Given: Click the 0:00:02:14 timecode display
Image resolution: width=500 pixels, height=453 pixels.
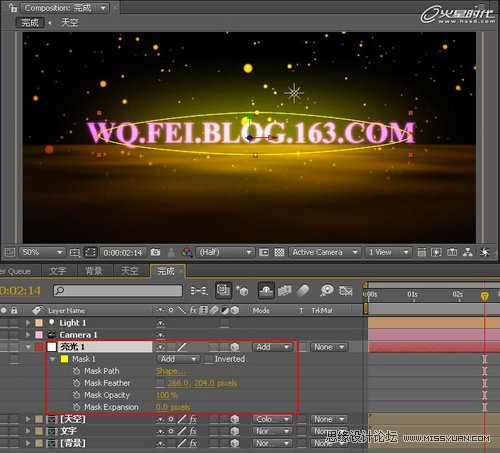Looking at the screenshot, I should [x=122, y=253].
